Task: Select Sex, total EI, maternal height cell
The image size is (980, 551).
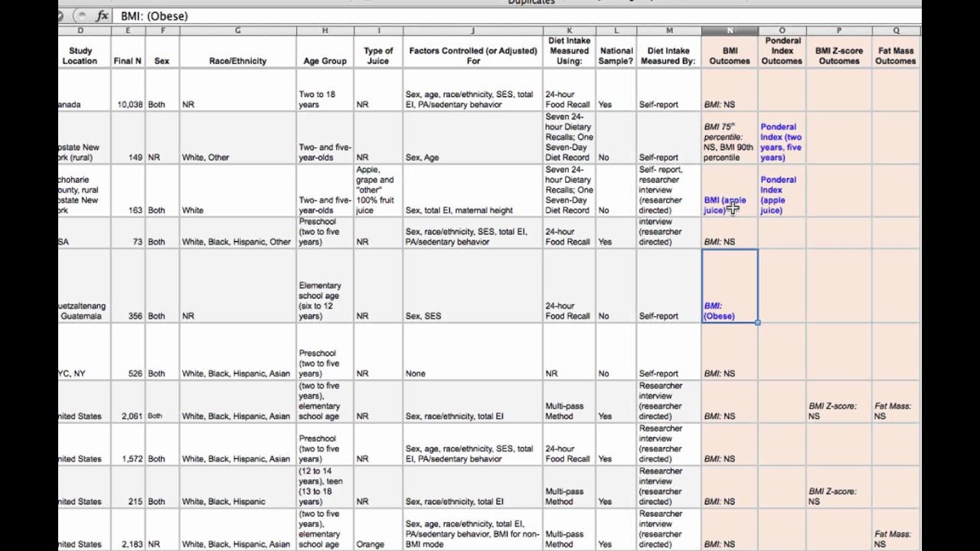Action: point(472,191)
